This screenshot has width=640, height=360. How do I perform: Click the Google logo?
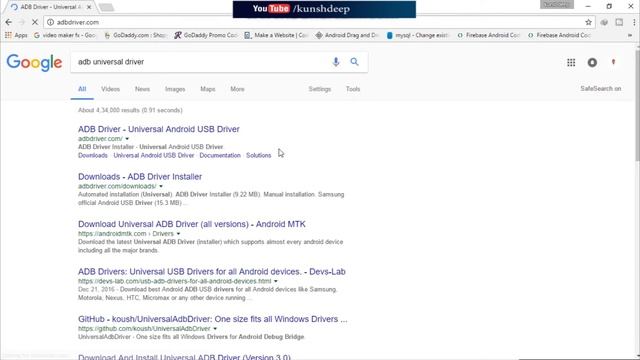pos(34,62)
